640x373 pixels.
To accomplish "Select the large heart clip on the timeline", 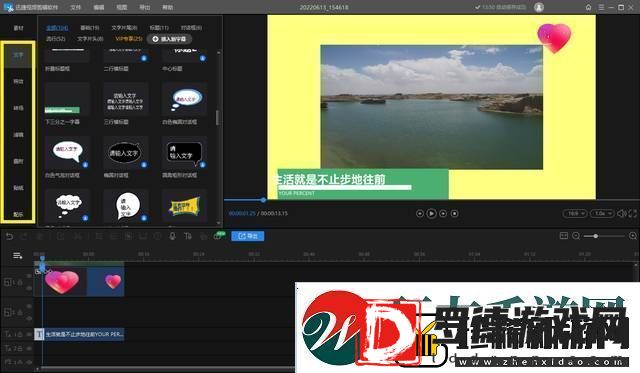I will [x=61, y=282].
